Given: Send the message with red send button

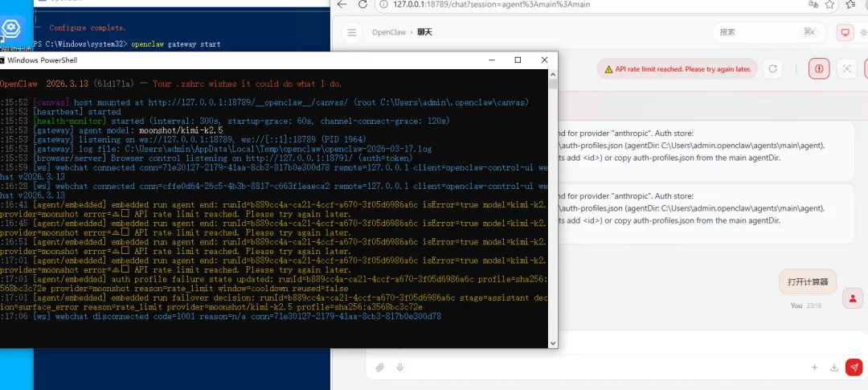Looking at the screenshot, I should (x=854, y=367).
